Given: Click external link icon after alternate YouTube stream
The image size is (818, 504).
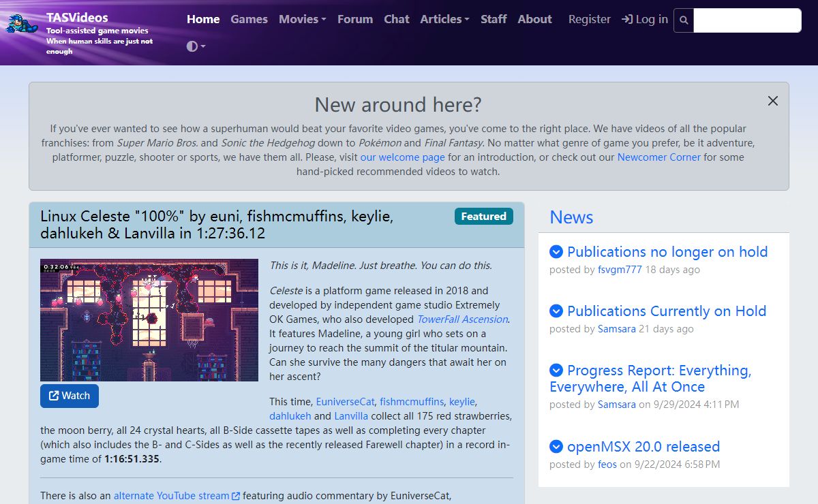Looking at the screenshot, I should tap(236, 496).
